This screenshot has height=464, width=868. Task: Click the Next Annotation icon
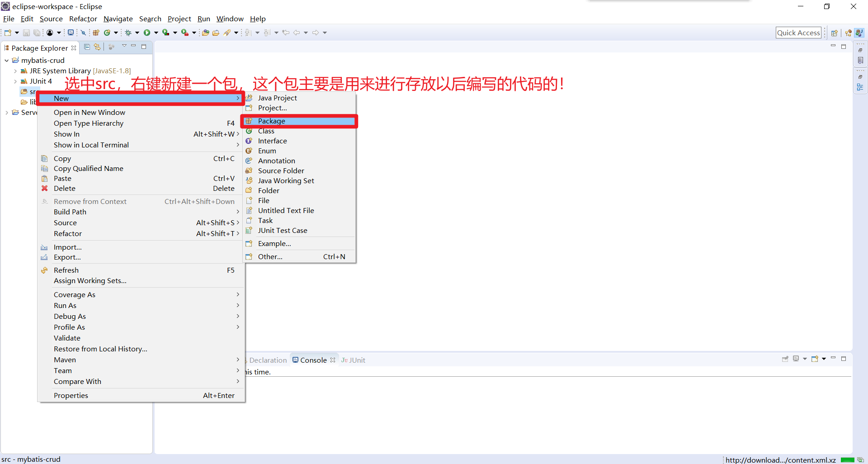[x=248, y=33]
